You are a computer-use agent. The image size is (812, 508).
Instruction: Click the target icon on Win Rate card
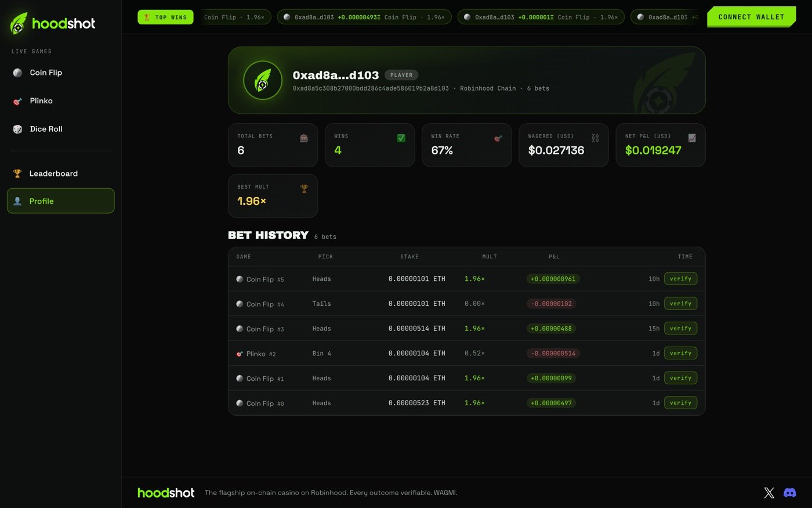pyautogui.click(x=498, y=138)
